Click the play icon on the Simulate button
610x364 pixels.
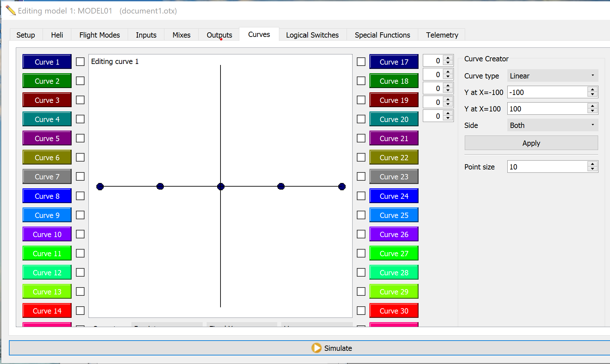(316, 348)
